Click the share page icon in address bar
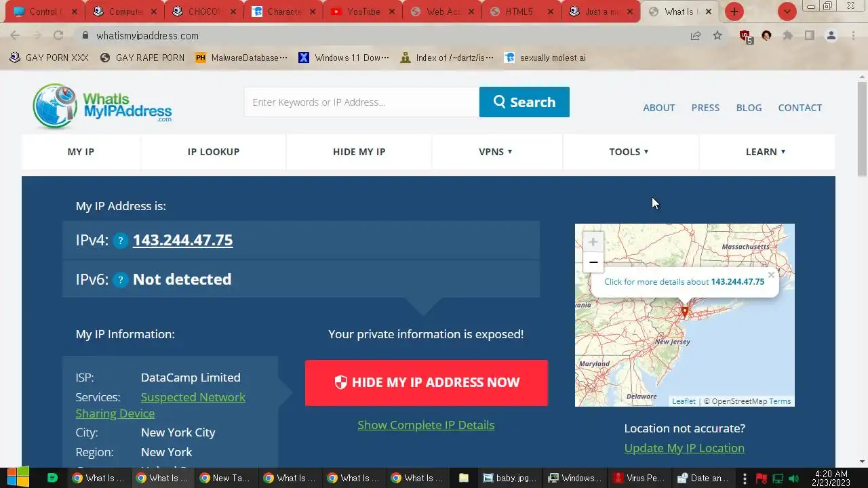 pyautogui.click(x=696, y=35)
